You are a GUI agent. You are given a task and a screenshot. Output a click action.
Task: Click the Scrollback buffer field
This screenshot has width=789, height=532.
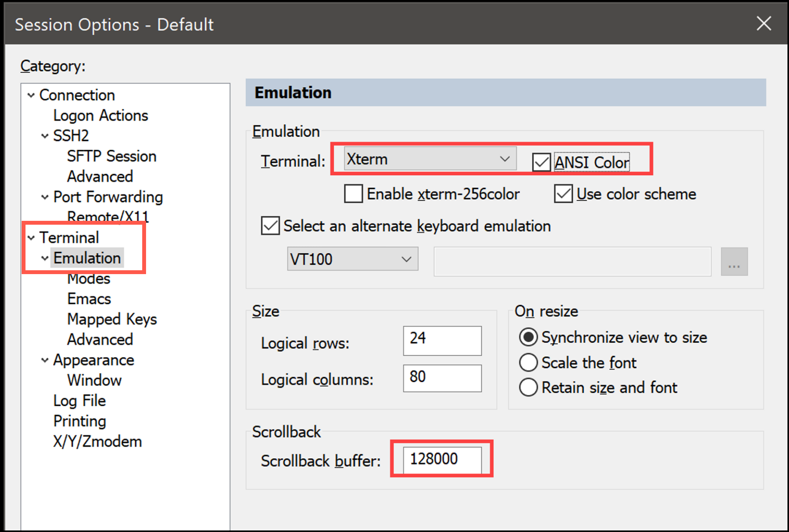click(x=442, y=459)
